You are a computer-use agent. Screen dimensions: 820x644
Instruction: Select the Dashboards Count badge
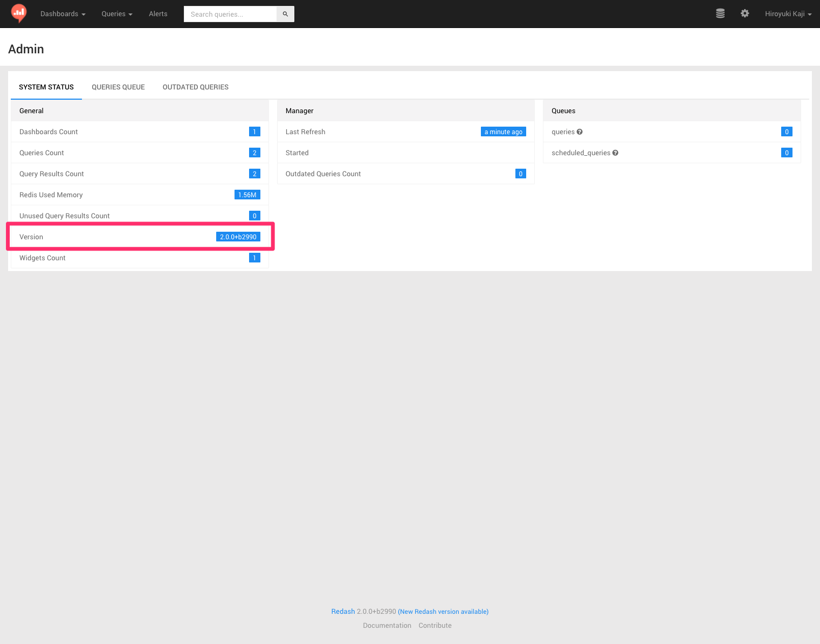pos(254,131)
